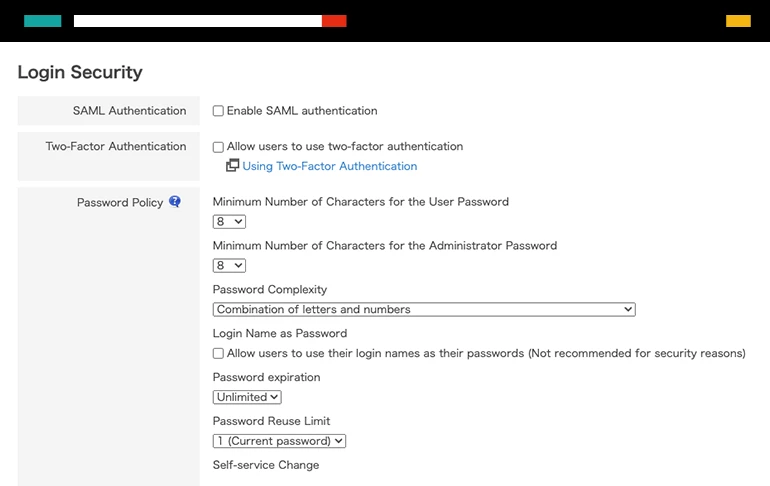Open the user password minimum characters dropdown

coord(229,222)
